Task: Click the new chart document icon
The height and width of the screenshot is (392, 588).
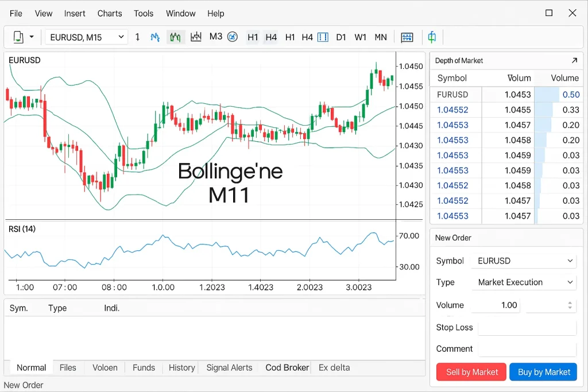Action: 18,37
